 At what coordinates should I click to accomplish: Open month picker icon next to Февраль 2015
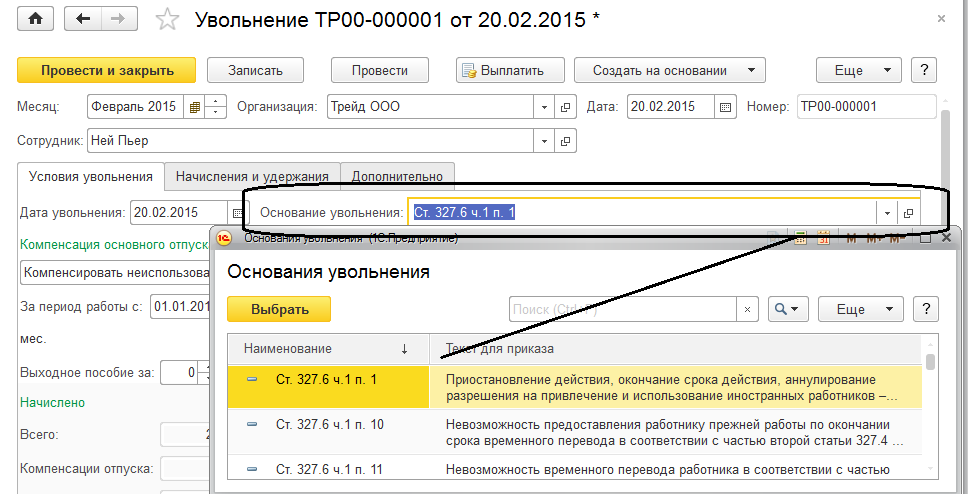(194, 107)
